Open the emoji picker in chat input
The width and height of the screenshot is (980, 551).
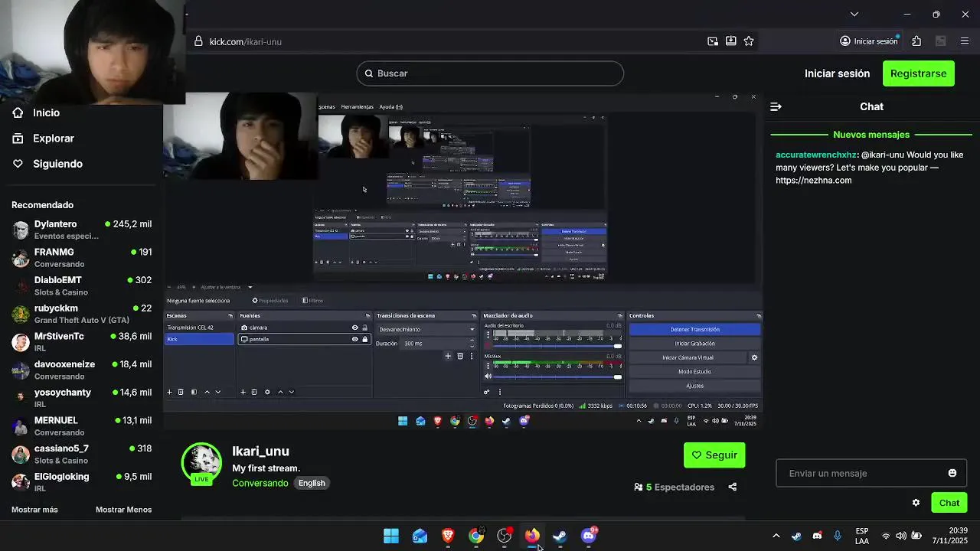[x=952, y=473]
